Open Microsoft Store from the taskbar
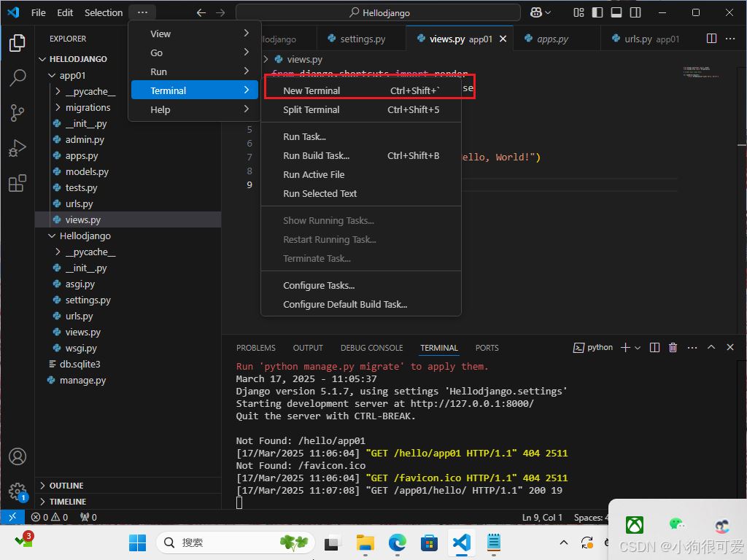The image size is (747, 560). click(429, 542)
